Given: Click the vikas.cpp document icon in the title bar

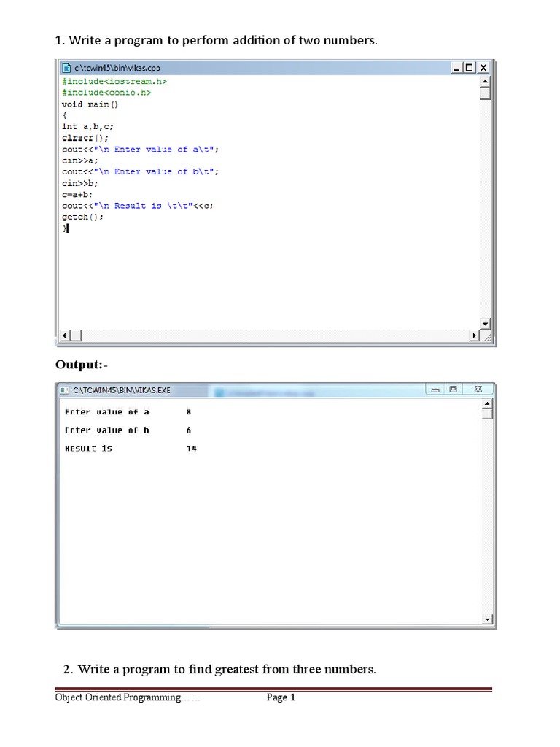Looking at the screenshot, I should (66, 68).
